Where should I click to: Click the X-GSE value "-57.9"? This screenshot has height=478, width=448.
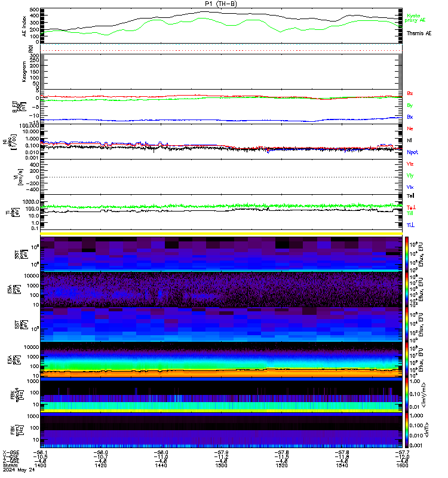click(x=221, y=452)
